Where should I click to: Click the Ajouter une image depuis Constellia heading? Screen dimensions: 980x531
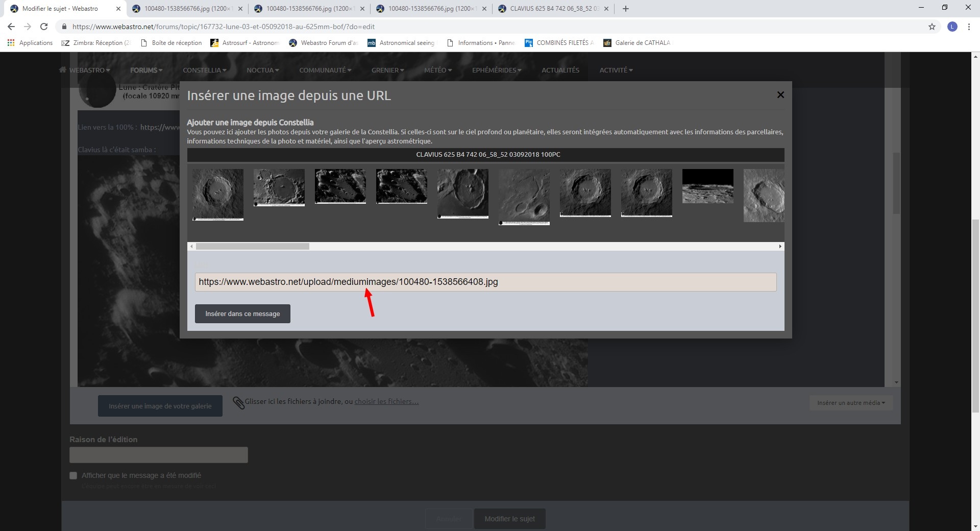(x=250, y=123)
